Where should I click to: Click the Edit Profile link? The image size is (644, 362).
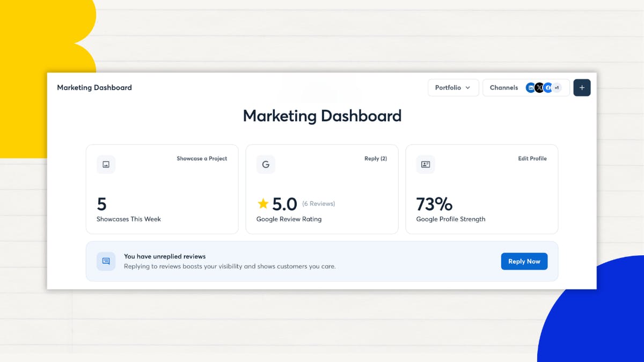click(532, 159)
